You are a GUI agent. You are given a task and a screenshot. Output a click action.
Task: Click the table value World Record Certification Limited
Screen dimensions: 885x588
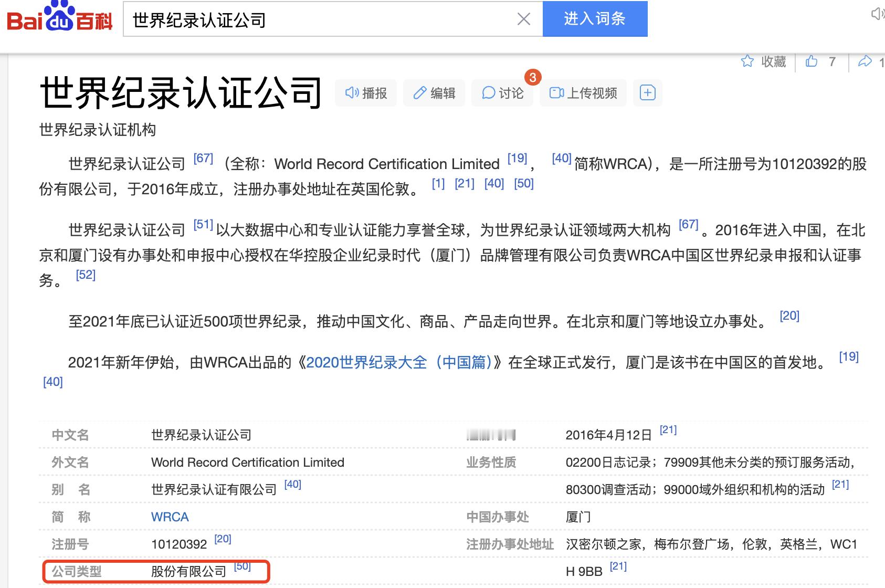tap(248, 462)
